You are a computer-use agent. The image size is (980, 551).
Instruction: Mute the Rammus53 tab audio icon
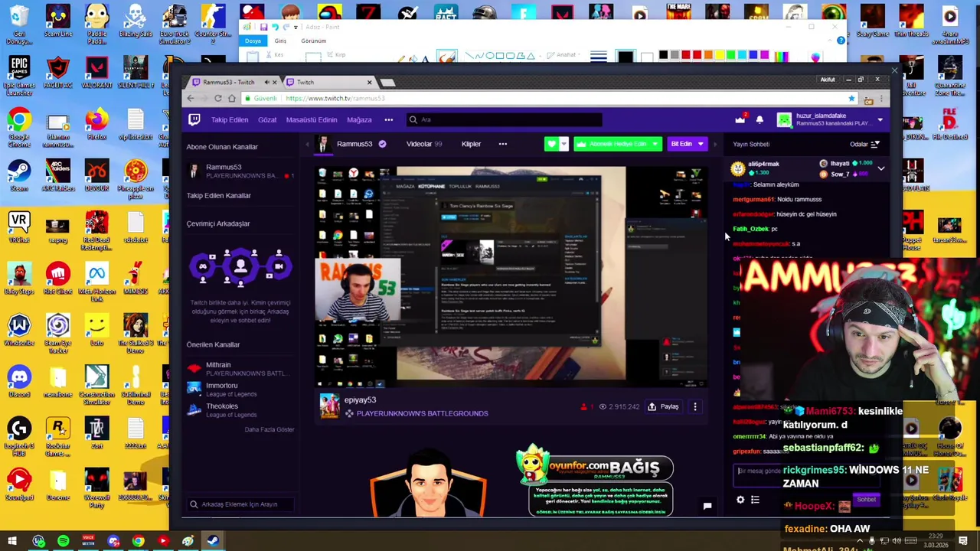click(x=266, y=82)
